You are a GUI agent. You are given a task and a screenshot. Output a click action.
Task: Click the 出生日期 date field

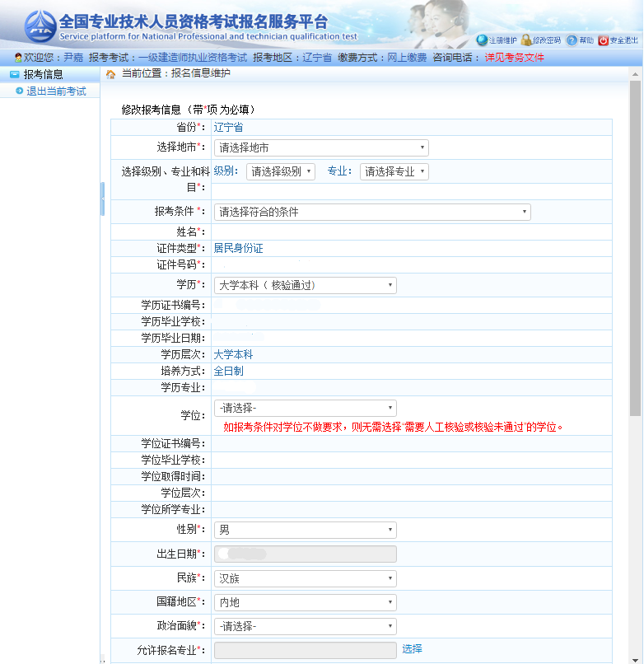[305, 554]
